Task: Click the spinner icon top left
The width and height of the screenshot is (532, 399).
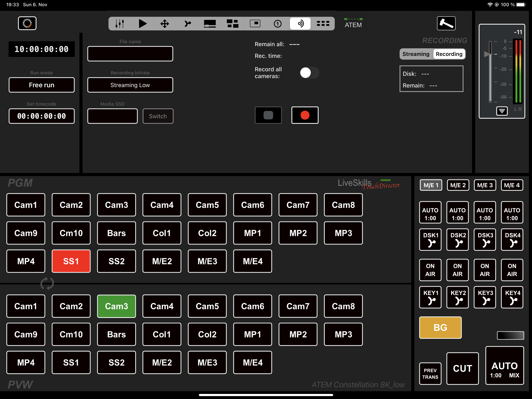Action: [27, 23]
